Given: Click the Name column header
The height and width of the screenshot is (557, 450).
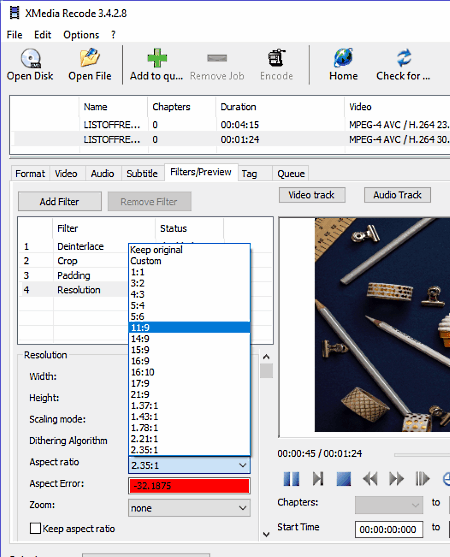Looking at the screenshot, I should 113,107.
